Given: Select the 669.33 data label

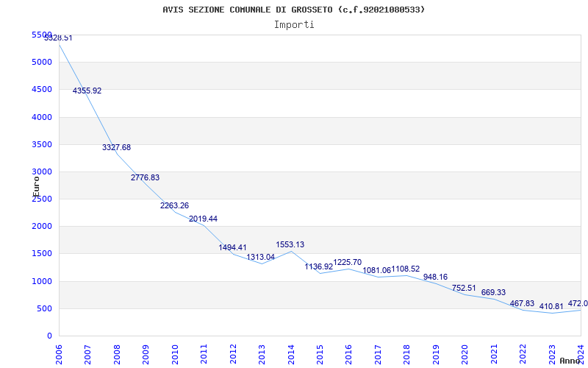Looking at the screenshot, I should (x=493, y=292).
